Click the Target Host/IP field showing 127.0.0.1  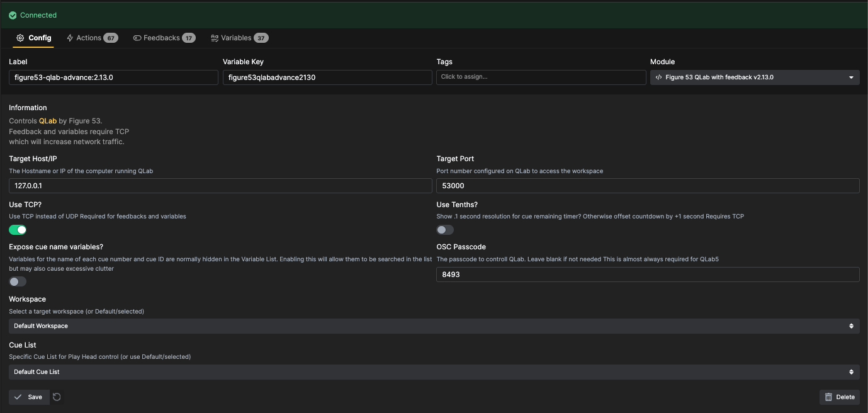(x=220, y=186)
